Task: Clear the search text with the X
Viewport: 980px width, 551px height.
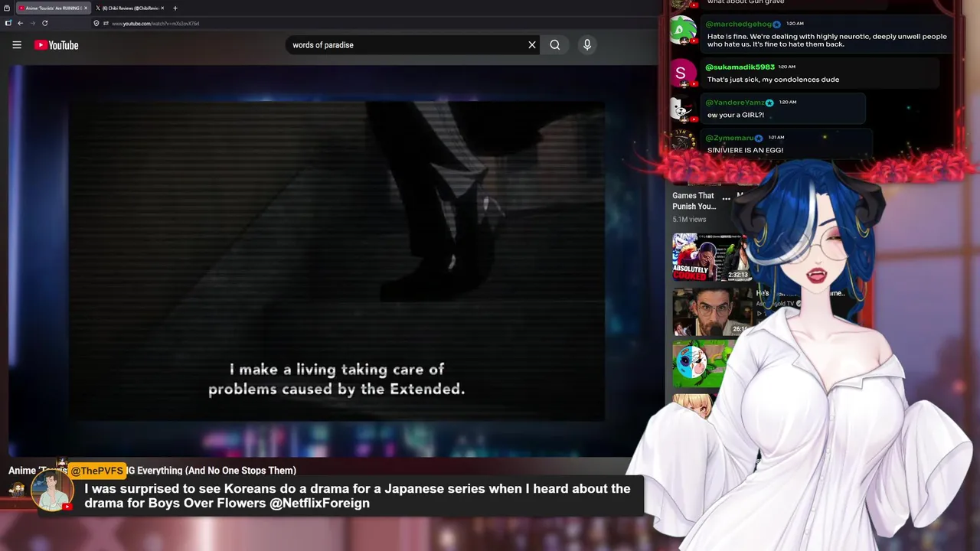Action: [x=532, y=45]
